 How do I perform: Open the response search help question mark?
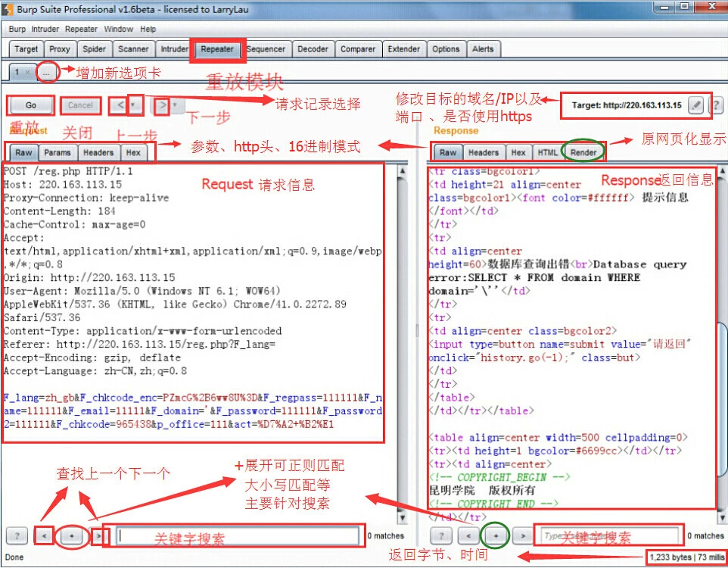click(x=441, y=536)
